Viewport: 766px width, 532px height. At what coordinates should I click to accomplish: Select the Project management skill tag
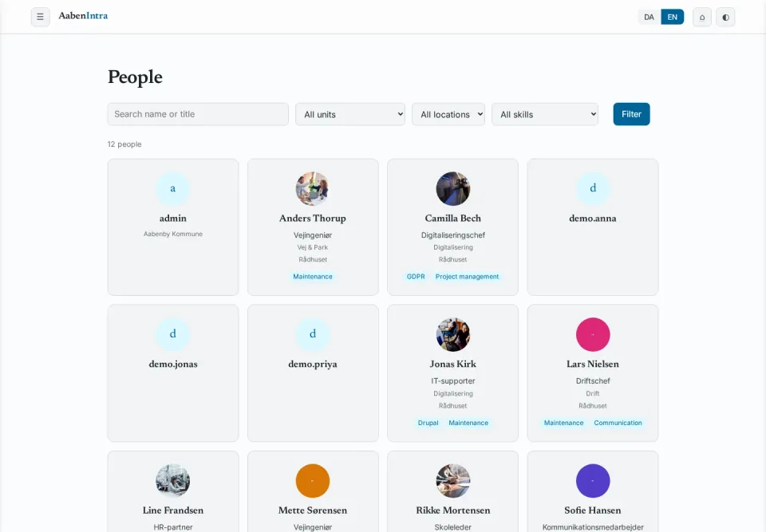tap(467, 277)
